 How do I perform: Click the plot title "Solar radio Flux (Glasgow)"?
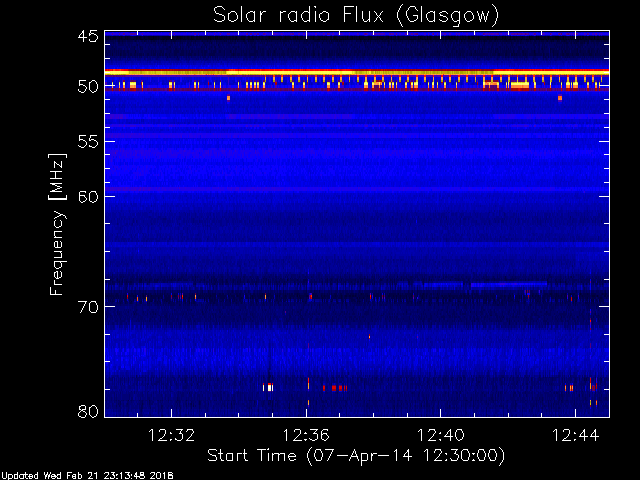point(356,16)
